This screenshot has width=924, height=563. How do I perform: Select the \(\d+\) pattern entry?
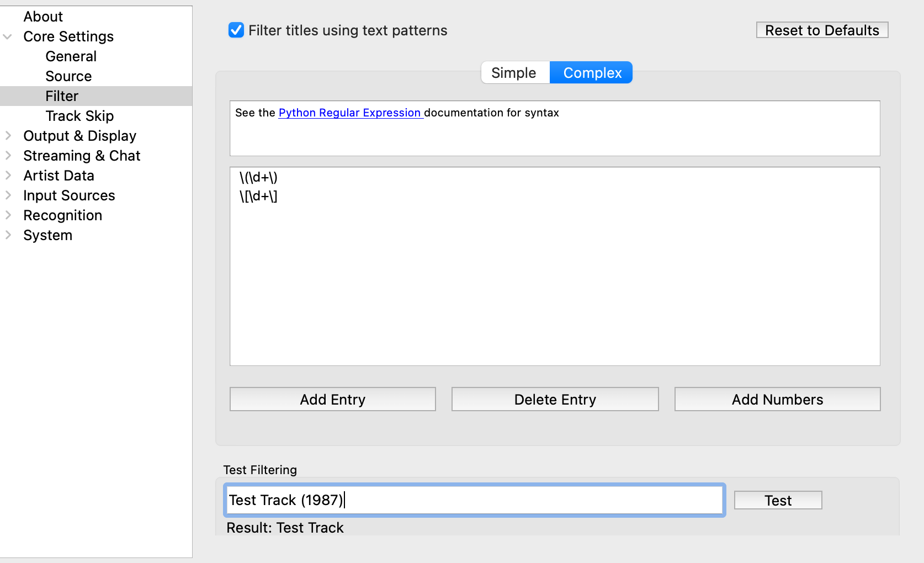pyautogui.click(x=258, y=177)
